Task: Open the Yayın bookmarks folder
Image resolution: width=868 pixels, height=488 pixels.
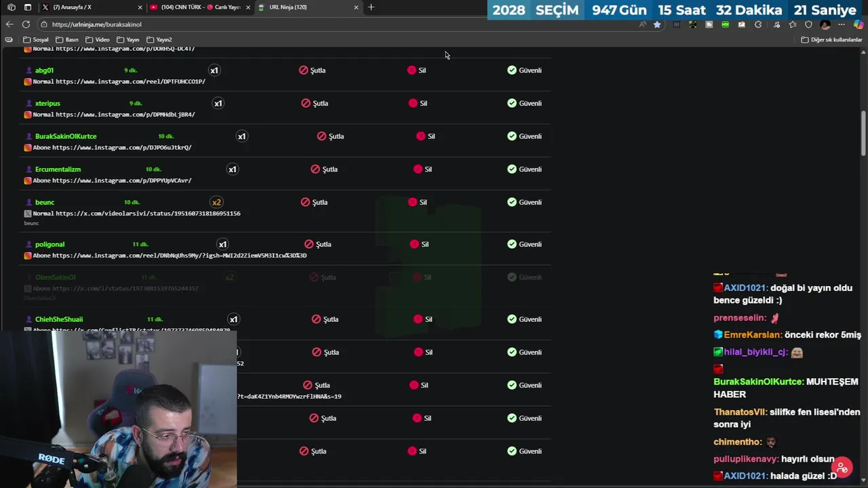Action: tap(127, 40)
